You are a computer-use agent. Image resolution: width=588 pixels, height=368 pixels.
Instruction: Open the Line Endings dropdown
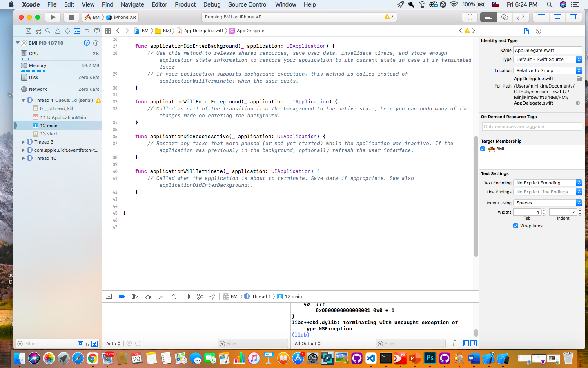548,192
